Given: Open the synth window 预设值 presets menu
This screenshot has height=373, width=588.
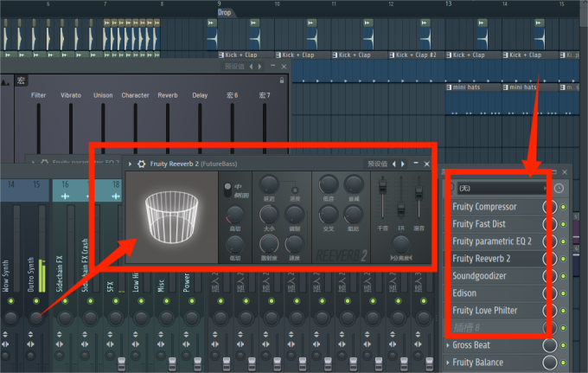Looking at the screenshot, I should point(234,67).
